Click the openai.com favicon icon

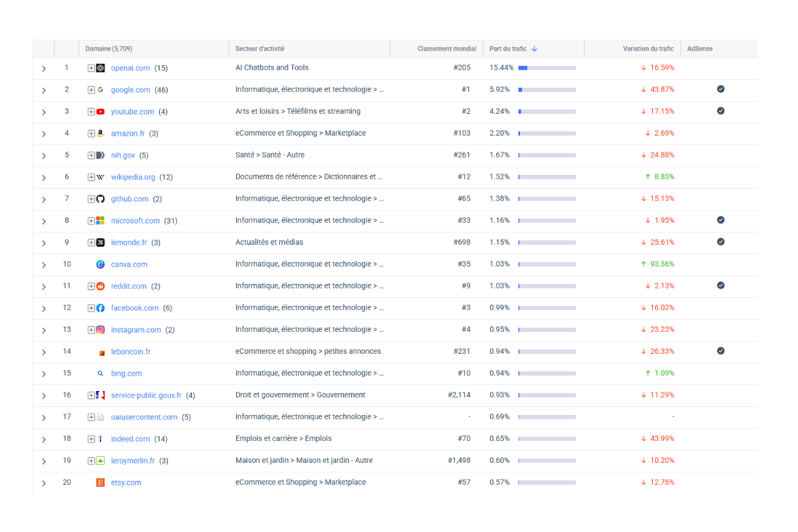tap(100, 68)
